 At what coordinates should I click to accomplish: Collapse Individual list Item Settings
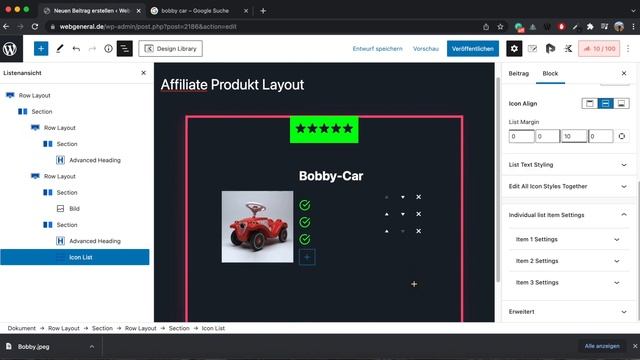(x=568, y=215)
